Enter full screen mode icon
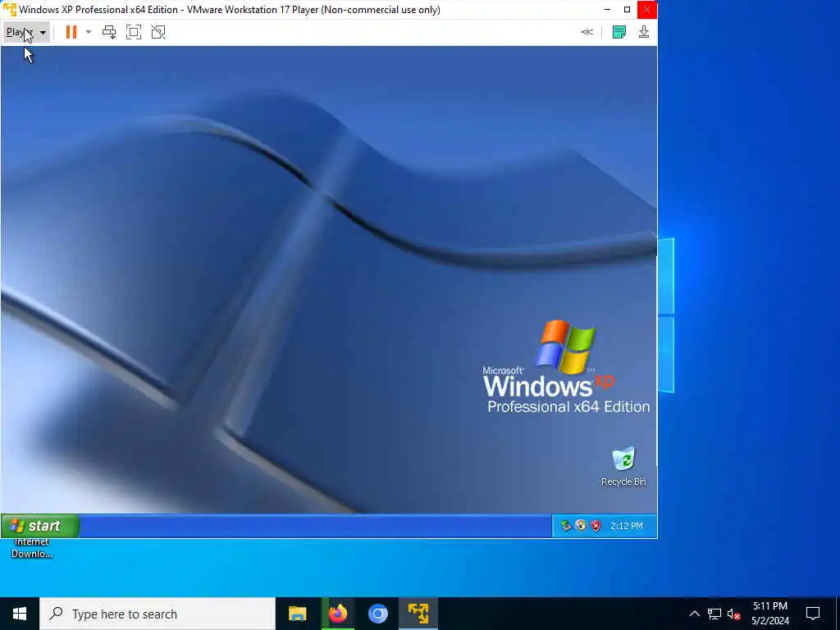 134,32
